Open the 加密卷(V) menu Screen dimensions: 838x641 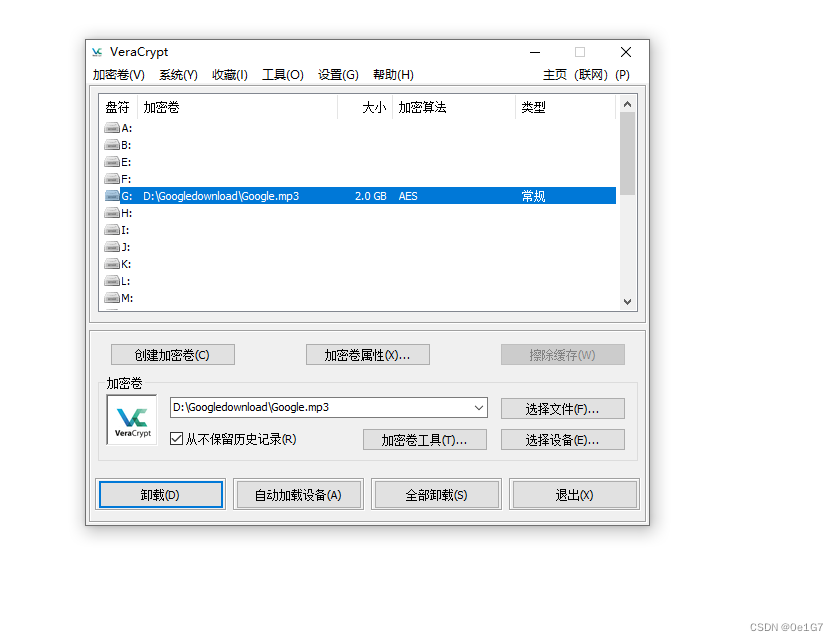[119, 75]
